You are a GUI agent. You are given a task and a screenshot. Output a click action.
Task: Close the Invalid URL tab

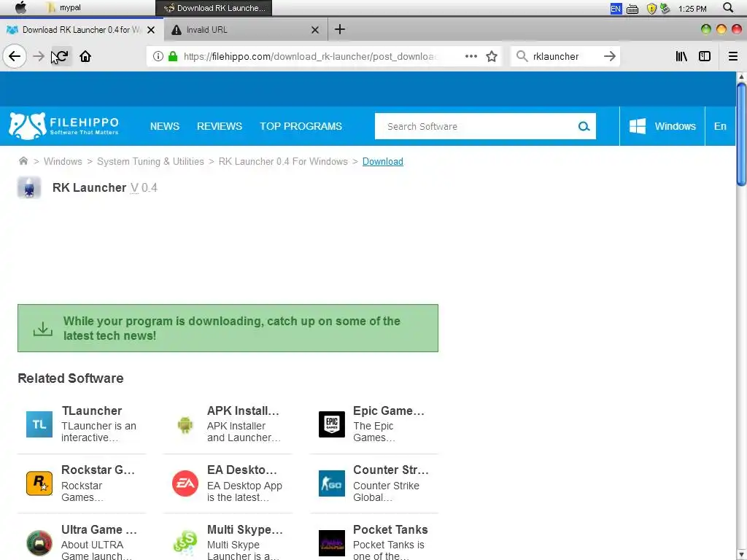tap(315, 30)
